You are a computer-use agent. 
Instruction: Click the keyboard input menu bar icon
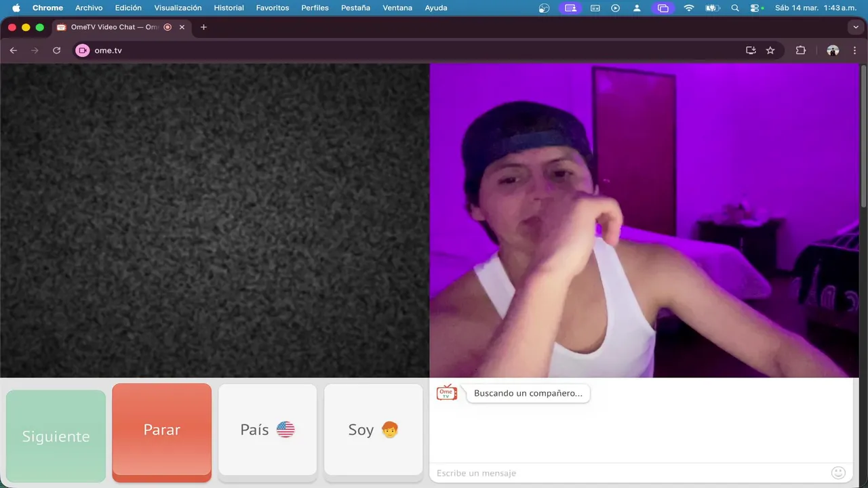pos(595,8)
